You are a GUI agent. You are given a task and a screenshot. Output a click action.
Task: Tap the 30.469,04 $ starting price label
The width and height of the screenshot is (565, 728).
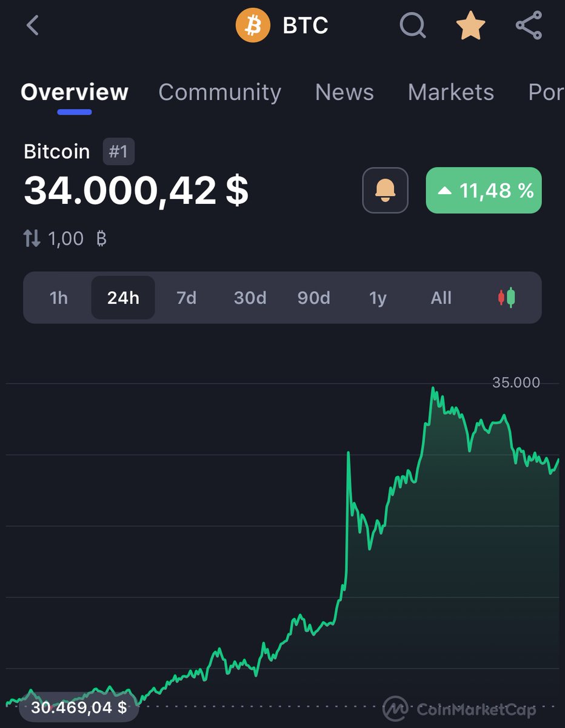tap(79, 707)
